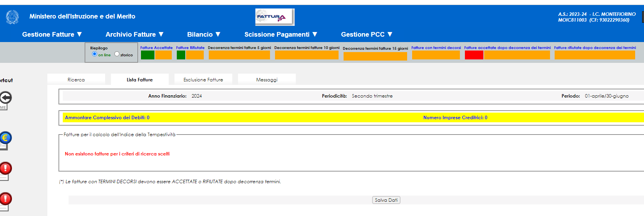Click the Ministero emblem icon

tap(12, 17)
